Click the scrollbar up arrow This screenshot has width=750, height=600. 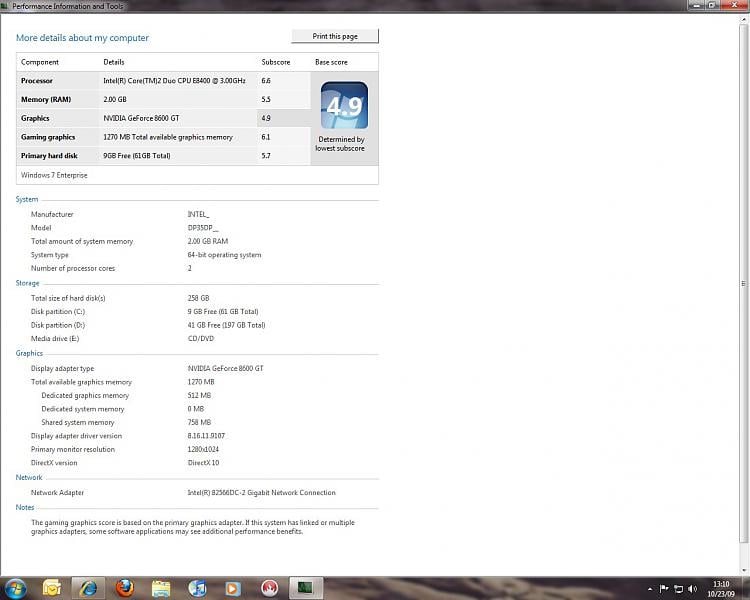coord(743,20)
